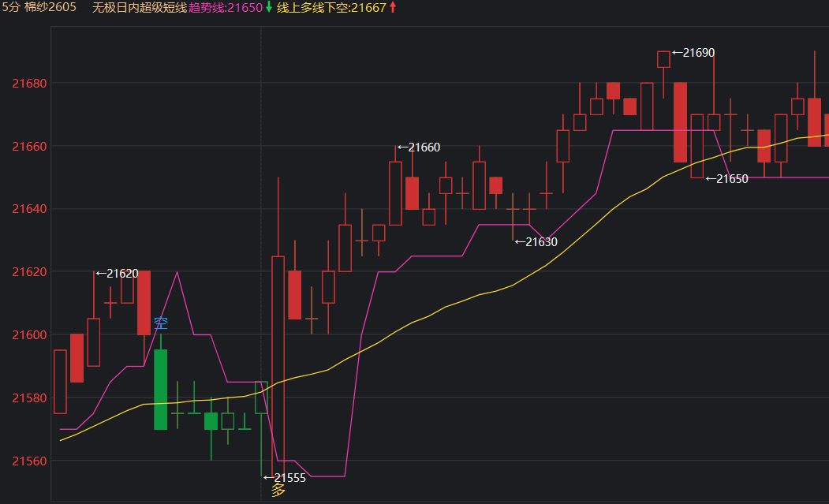Click the 21600 axis price label

click(x=30, y=335)
